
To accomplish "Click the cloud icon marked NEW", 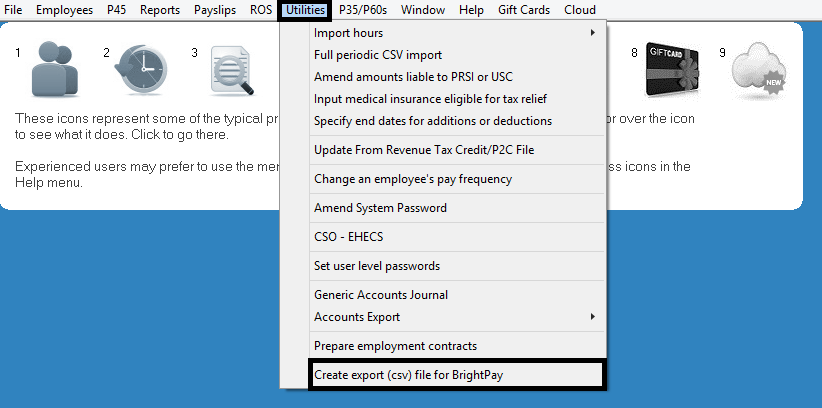I will pyautogui.click(x=759, y=70).
